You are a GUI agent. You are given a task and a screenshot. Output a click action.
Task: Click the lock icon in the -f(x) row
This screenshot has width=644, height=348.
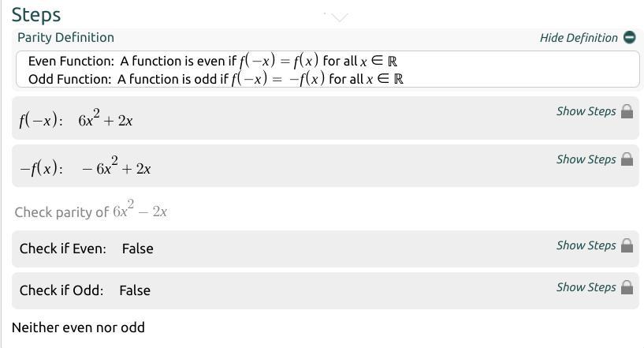627,159
